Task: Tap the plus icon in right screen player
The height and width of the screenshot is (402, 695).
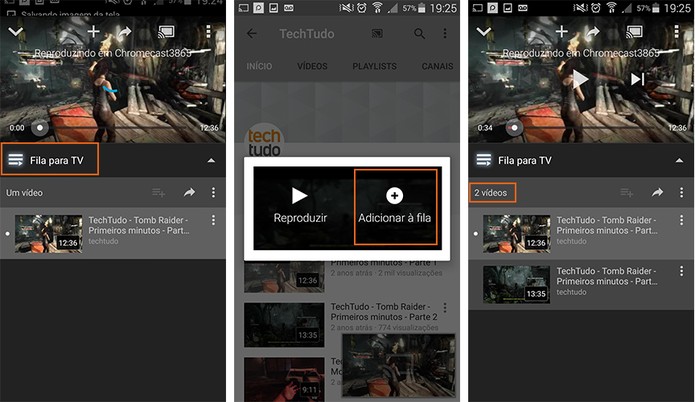Action: (x=562, y=31)
